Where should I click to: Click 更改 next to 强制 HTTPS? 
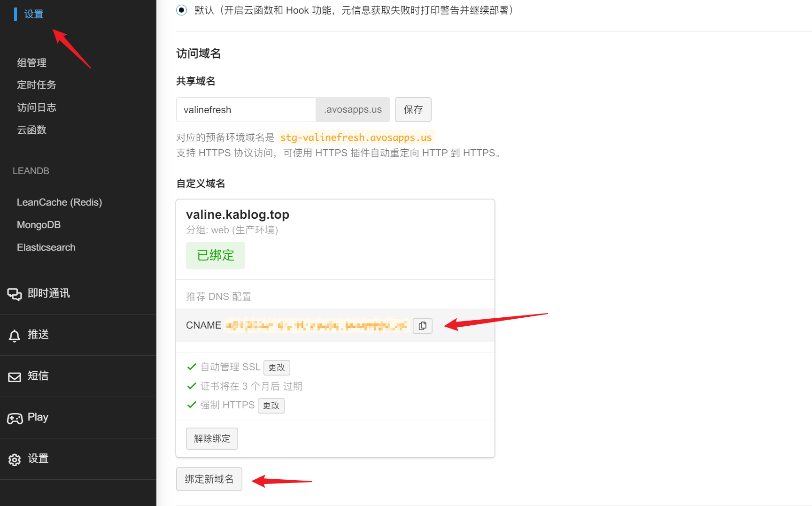(x=271, y=406)
